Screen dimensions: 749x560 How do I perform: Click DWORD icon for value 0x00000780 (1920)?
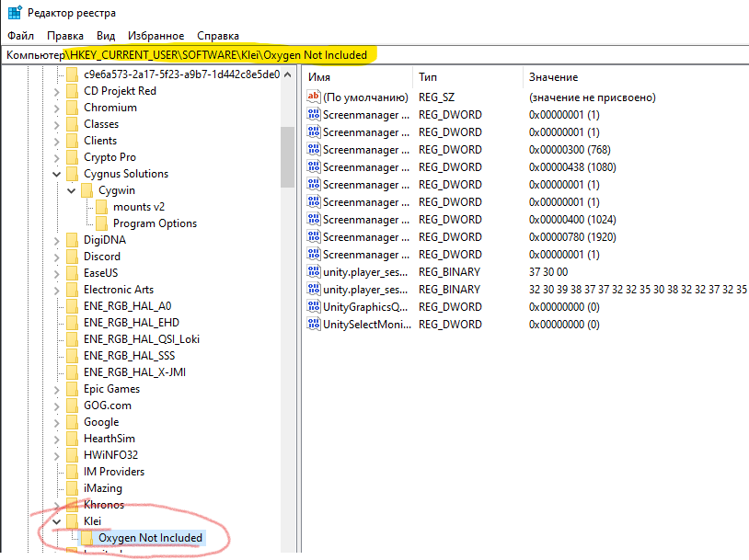(x=314, y=237)
